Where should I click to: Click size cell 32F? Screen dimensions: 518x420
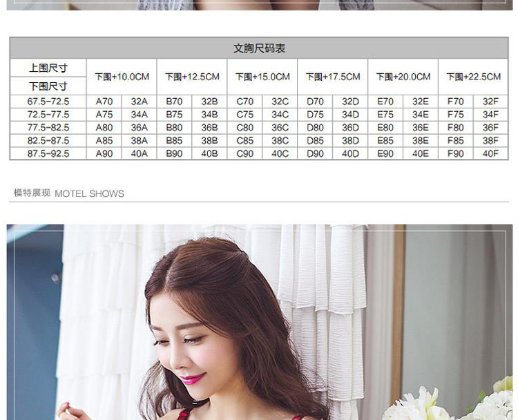click(x=490, y=102)
